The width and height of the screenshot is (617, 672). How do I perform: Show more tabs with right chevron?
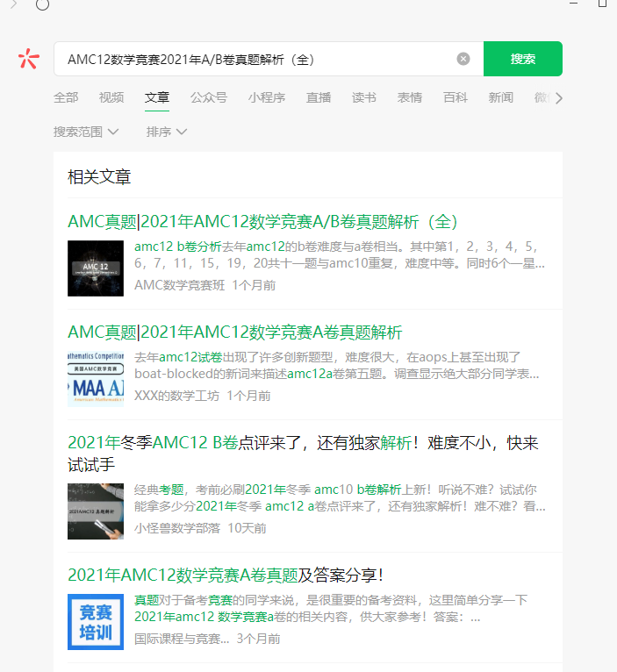click(558, 98)
